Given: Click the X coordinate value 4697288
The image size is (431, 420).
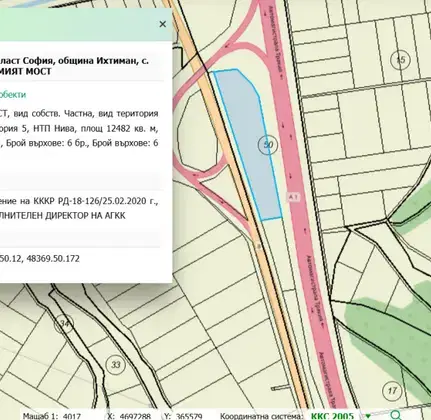Looking at the screenshot, I should 135,416.
